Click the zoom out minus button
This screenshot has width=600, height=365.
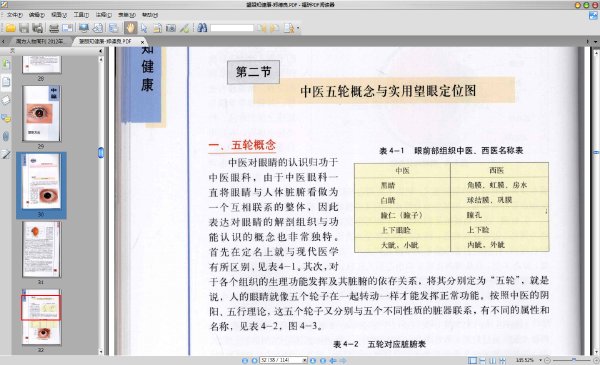tap(548, 360)
